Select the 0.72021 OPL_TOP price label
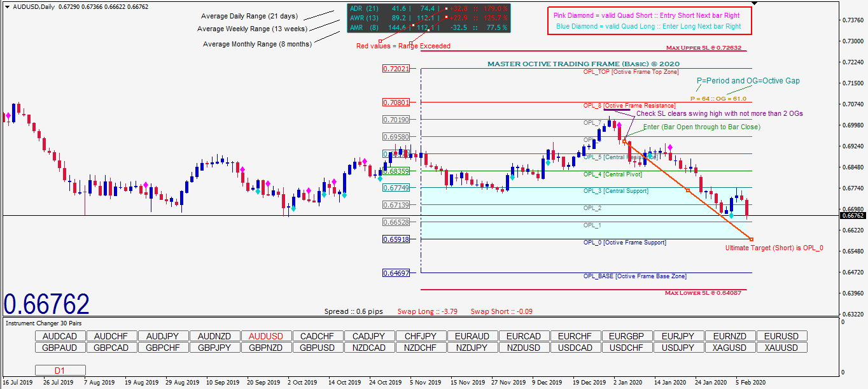Screen dimensions: 868x389 (396, 68)
